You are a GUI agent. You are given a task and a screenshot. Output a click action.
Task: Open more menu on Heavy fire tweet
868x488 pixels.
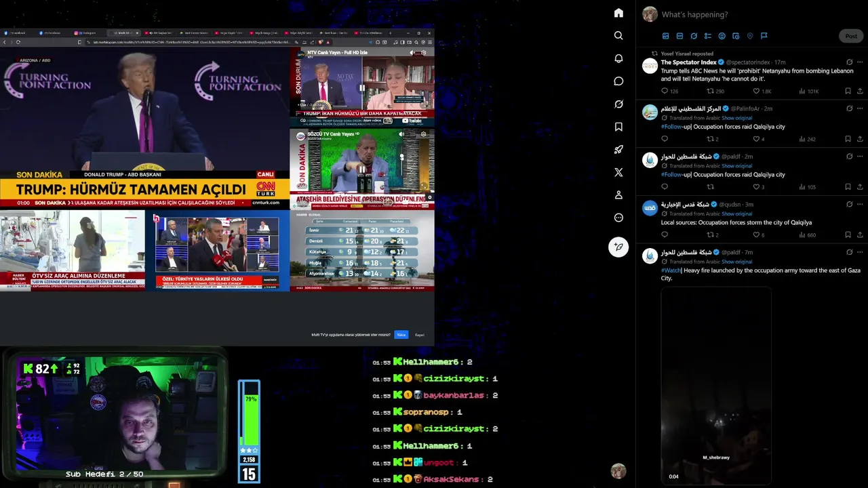click(860, 252)
